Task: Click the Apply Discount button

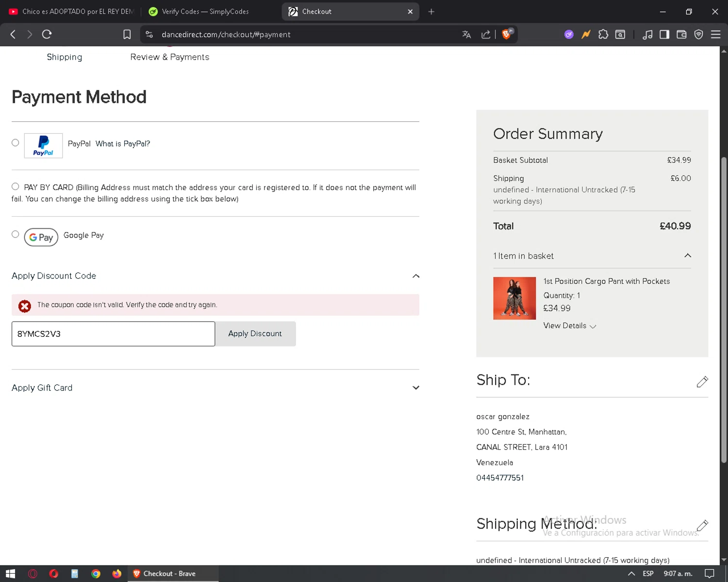Action: click(x=255, y=334)
